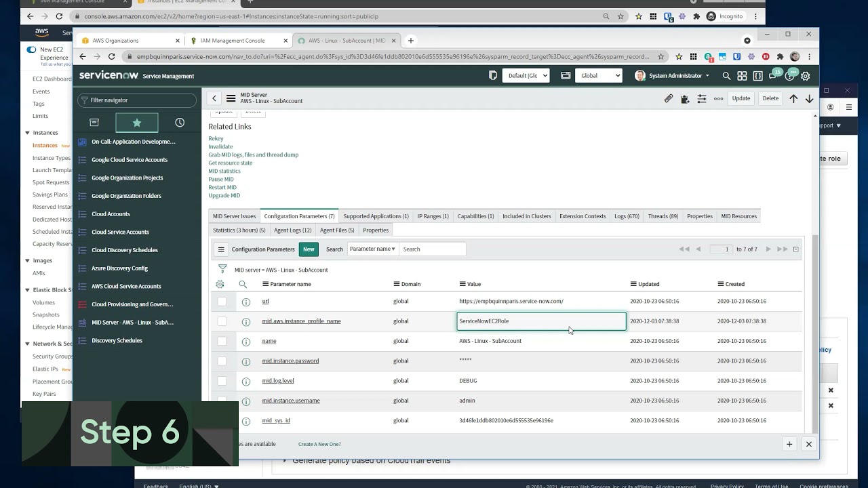
Task: Open the Parameter name column menu
Action: 266,284
